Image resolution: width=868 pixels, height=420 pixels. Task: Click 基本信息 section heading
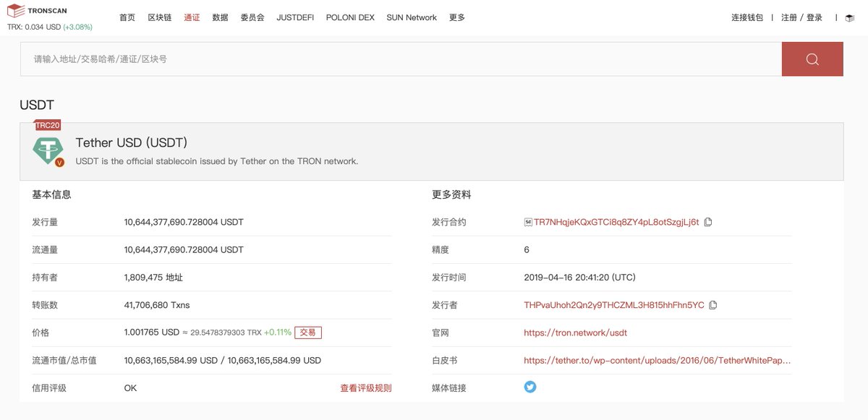point(51,194)
